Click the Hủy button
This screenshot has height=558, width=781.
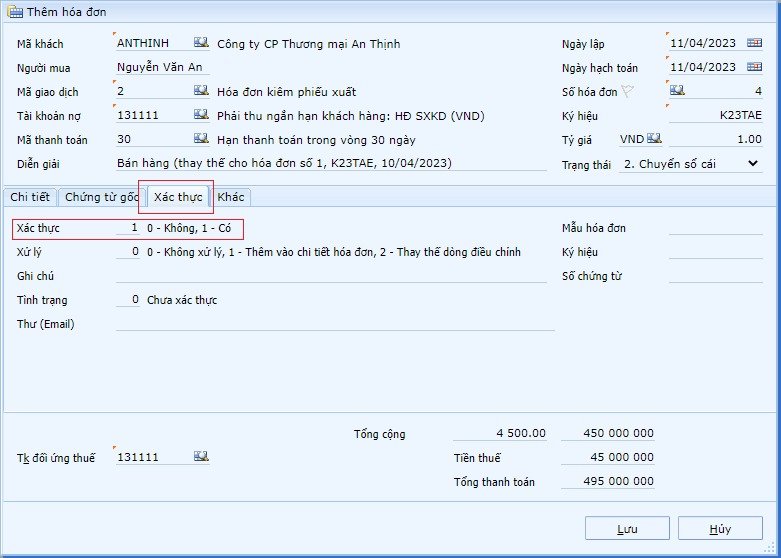720,529
